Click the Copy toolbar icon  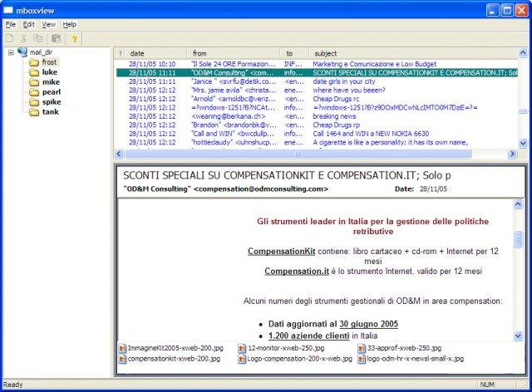click(x=40, y=38)
